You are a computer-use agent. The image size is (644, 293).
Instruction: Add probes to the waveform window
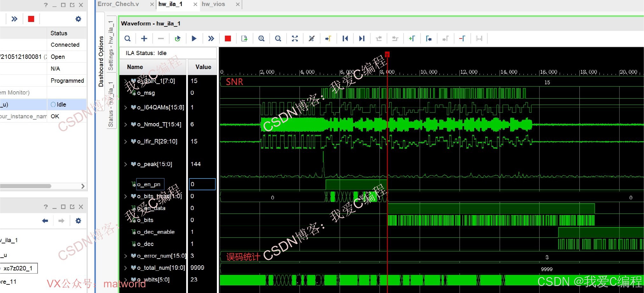click(144, 38)
